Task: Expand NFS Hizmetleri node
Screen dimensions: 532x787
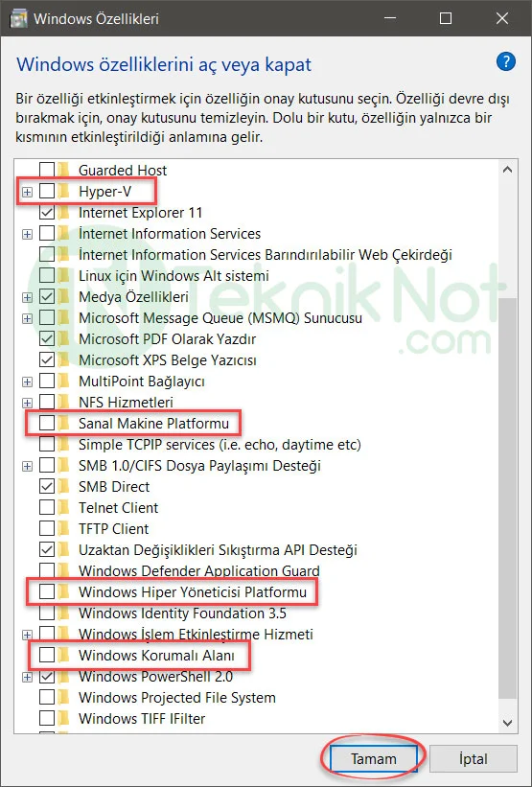Action: tap(27, 403)
